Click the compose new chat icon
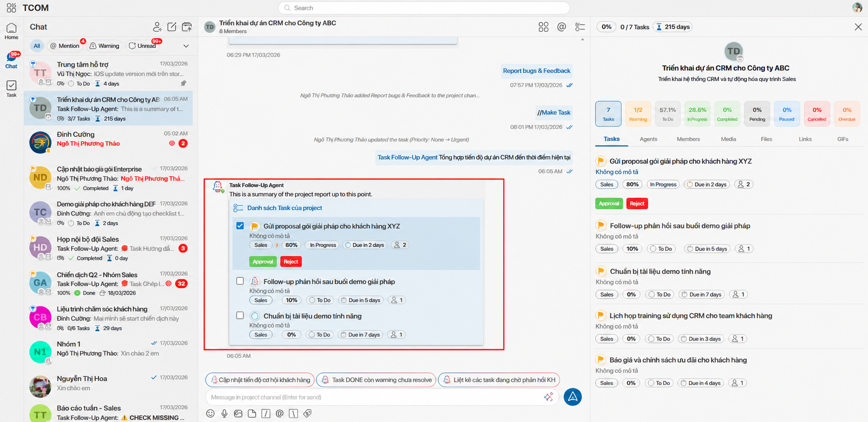Image resolution: width=868 pixels, height=422 pixels. 172,27
